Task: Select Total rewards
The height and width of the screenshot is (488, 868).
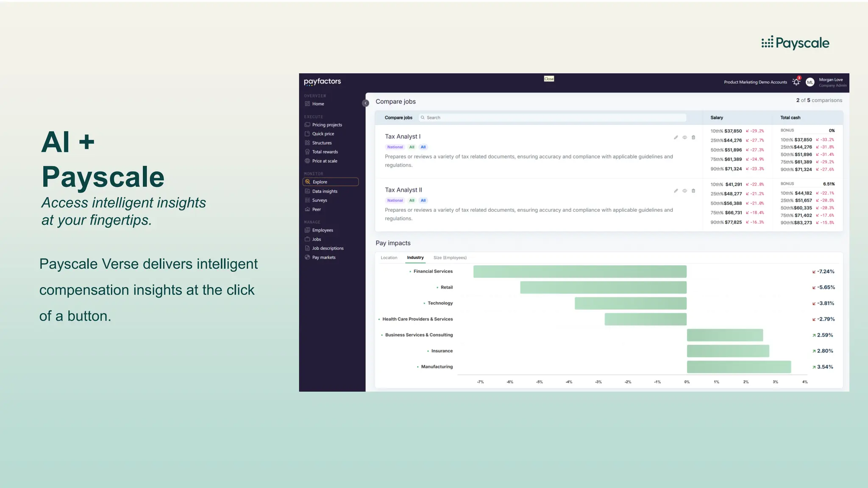Action: 321,152
